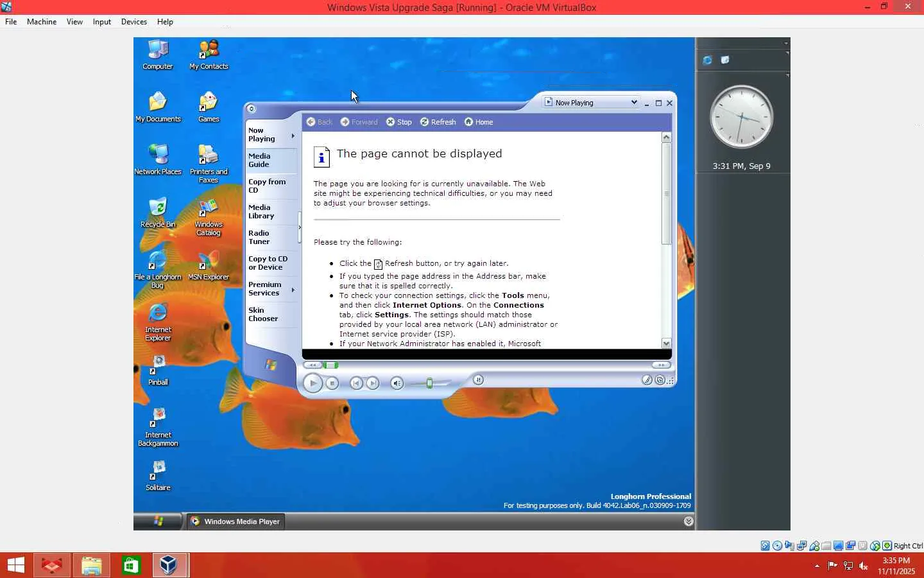Open the VirtualBox File menu

[11, 22]
